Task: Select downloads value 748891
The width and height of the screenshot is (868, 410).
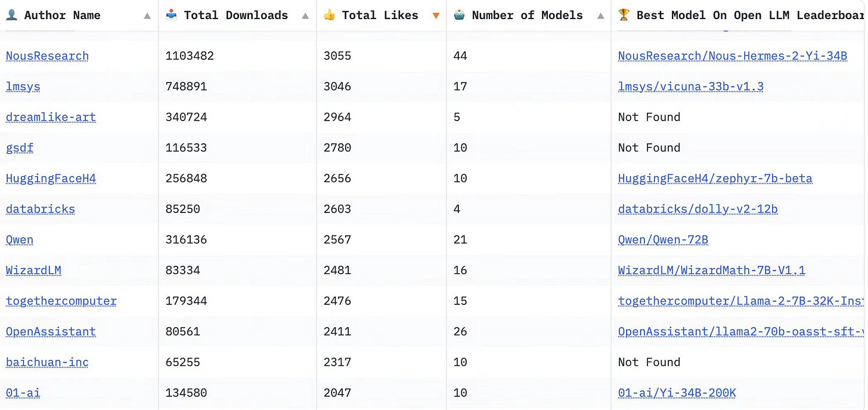Action: pos(186,87)
